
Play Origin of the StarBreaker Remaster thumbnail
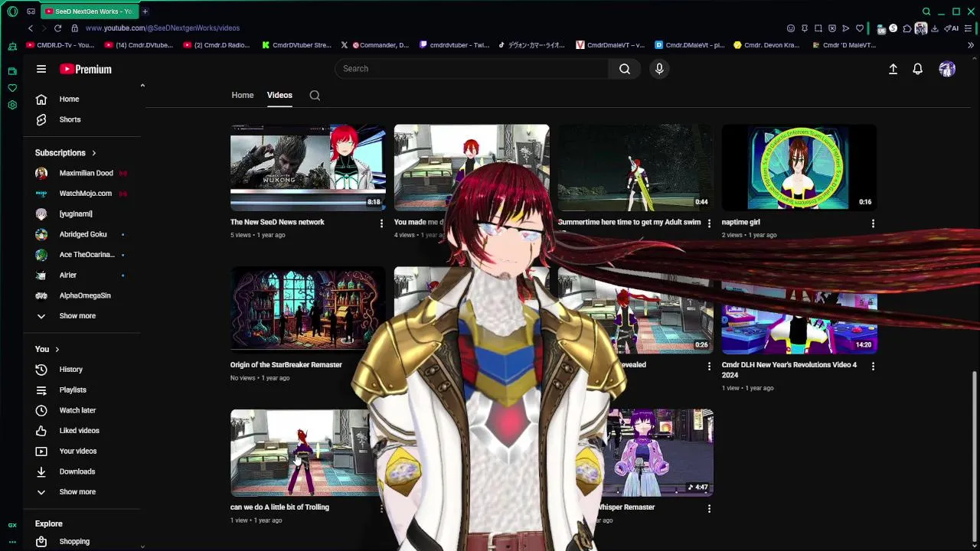[x=308, y=310]
